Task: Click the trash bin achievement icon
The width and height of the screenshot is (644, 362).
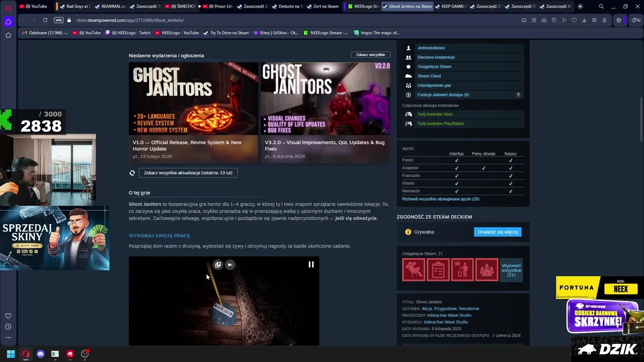Action: point(462,269)
